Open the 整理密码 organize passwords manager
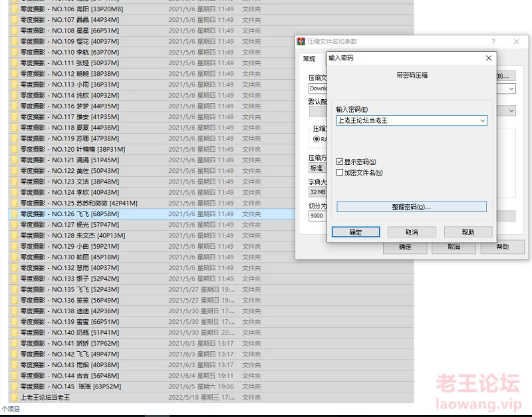The image size is (532, 417). (x=412, y=207)
